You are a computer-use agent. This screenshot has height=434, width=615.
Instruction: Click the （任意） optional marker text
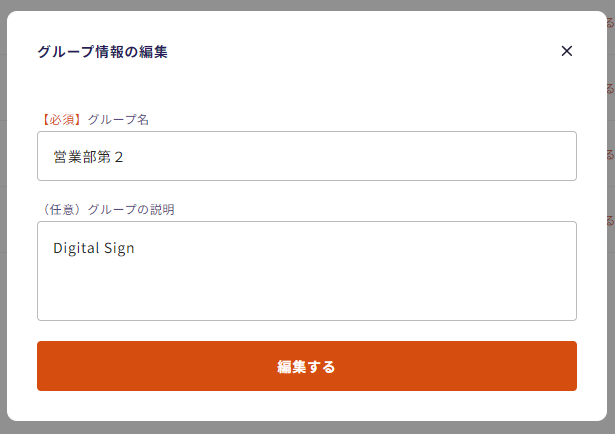click(62, 209)
